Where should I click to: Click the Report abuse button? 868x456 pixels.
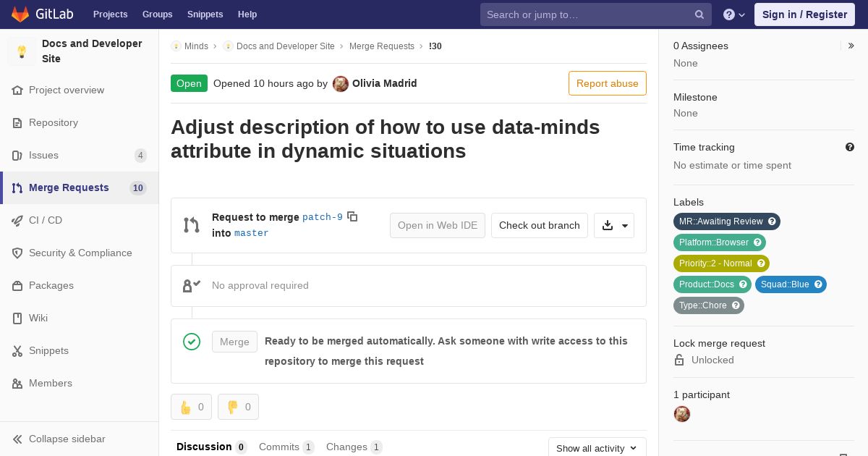click(x=608, y=83)
